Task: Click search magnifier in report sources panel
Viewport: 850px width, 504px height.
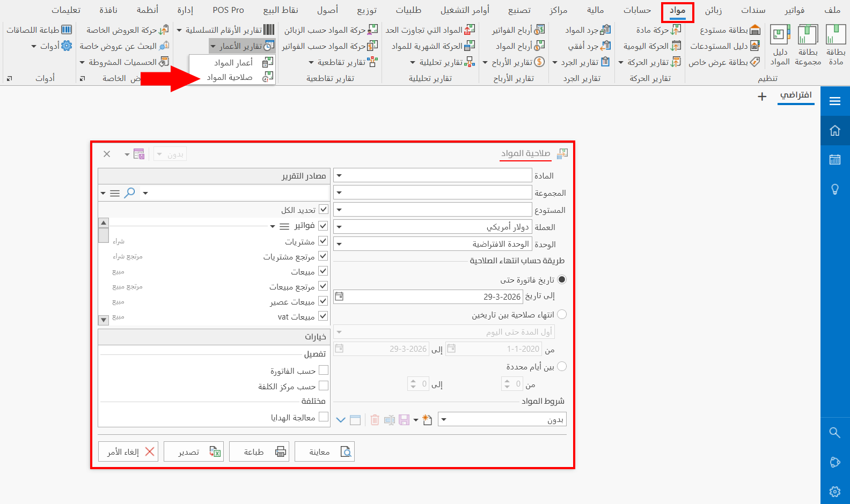Action: pos(129,193)
